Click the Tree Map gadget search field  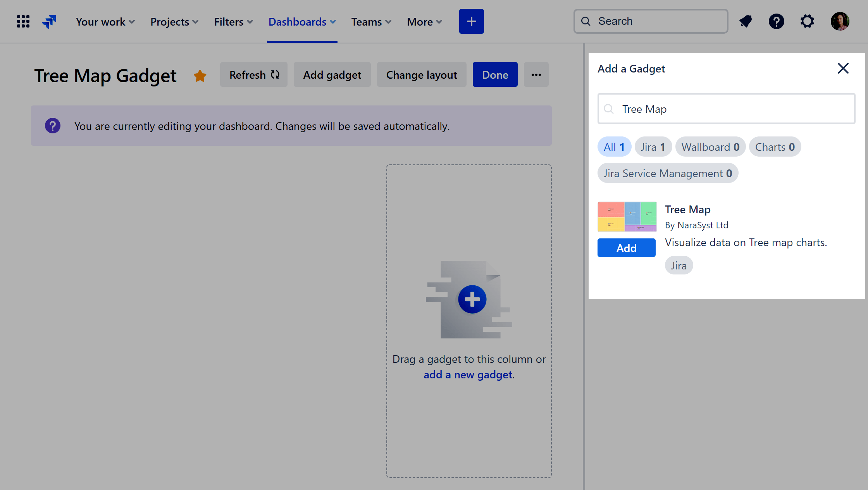point(726,109)
